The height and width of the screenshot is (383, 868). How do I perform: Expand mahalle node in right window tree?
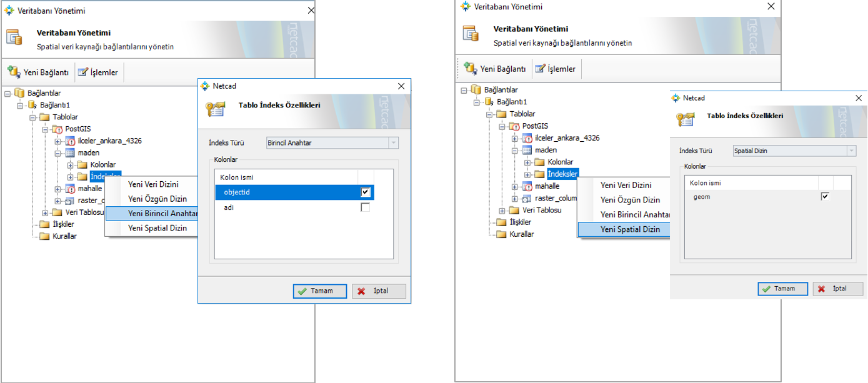tap(514, 186)
